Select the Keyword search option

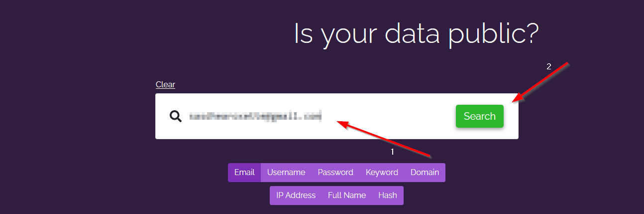pyautogui.click(x=382, y=173)
